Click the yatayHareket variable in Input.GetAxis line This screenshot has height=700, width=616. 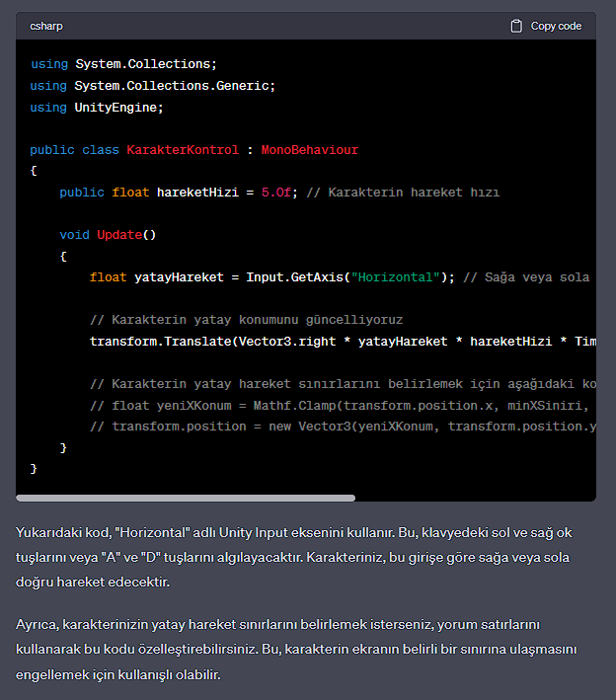179,277
